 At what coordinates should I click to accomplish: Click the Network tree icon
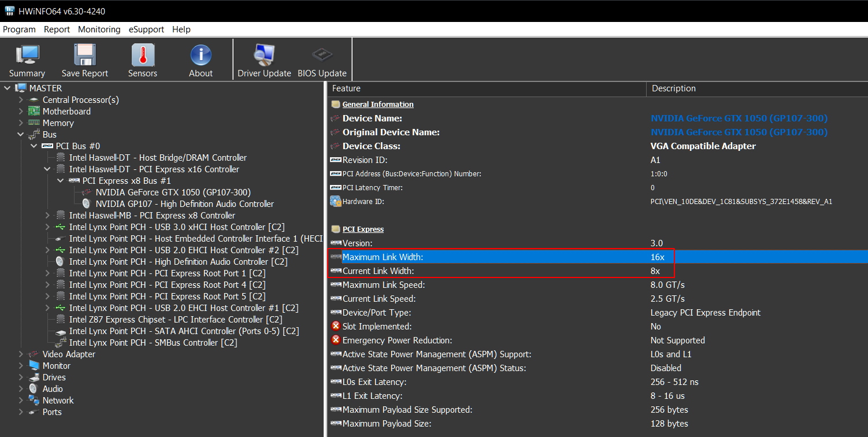click(34, 400)
